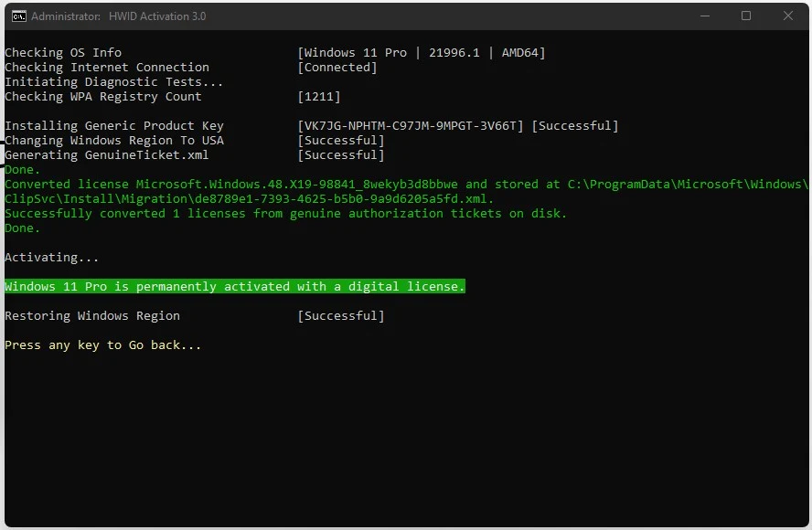The image size is (812, 530).
Task: Click 'Installing Generic Product Key' line
Action: coord(114,126)
